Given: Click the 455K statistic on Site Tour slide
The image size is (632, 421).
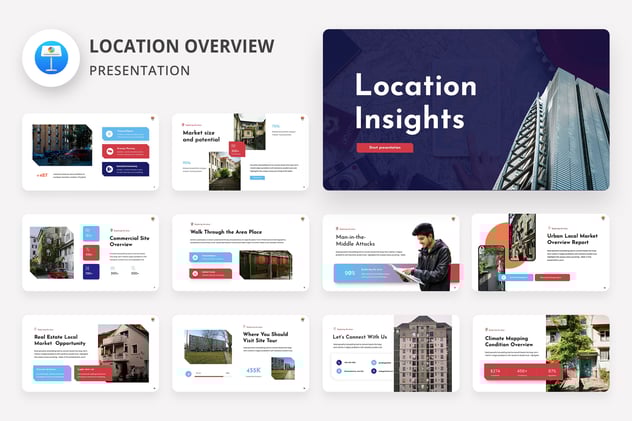Looking at the screenshot, I should point(253,370).
